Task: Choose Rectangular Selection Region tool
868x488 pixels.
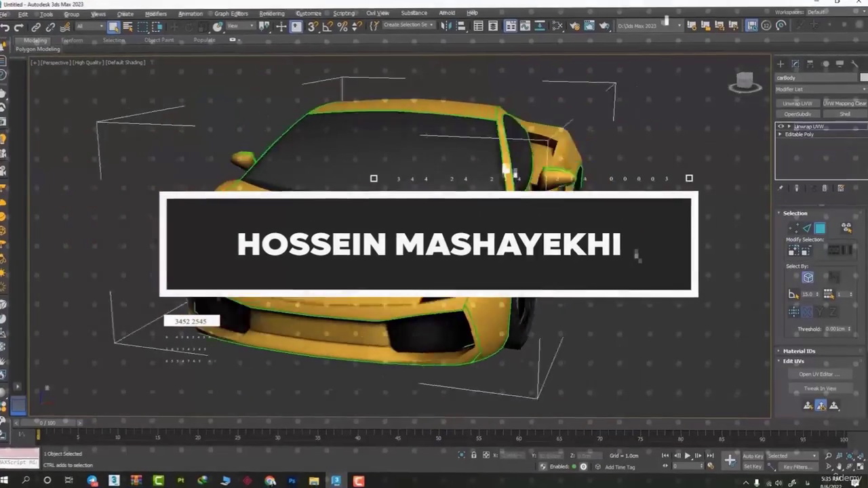Action: [x=143, y=26]
